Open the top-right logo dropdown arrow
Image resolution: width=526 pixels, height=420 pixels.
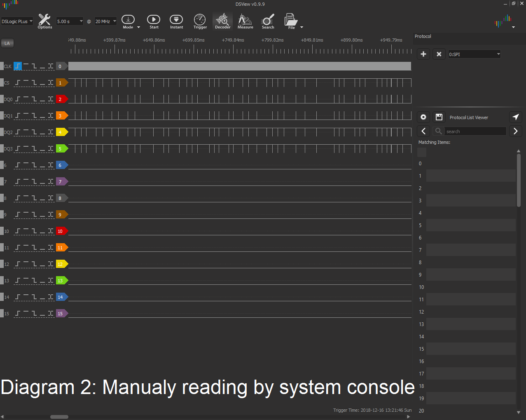pos(513,27)
